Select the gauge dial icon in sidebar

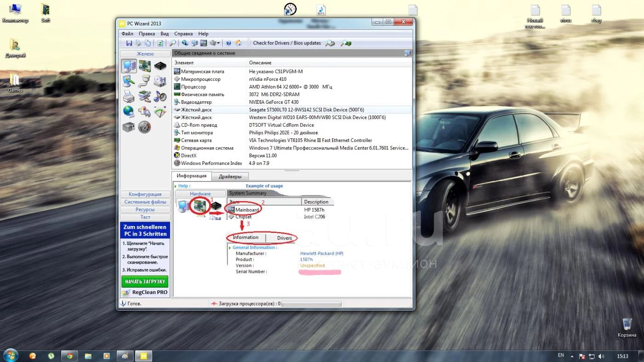click(145, 127)
